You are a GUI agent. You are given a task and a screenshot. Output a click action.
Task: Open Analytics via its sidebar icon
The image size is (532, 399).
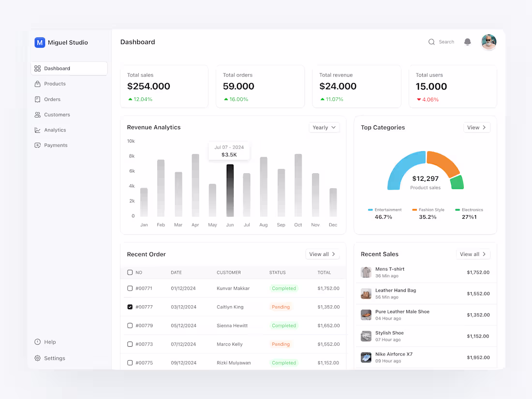(38, 130)
